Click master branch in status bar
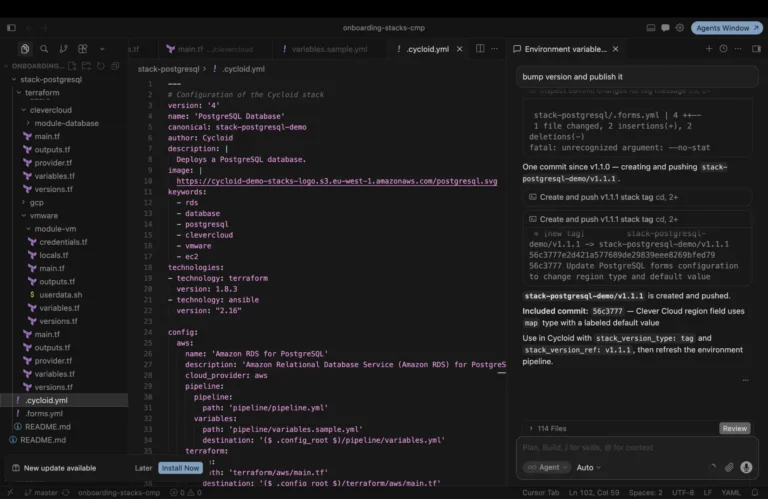 [x=41, y=493]
